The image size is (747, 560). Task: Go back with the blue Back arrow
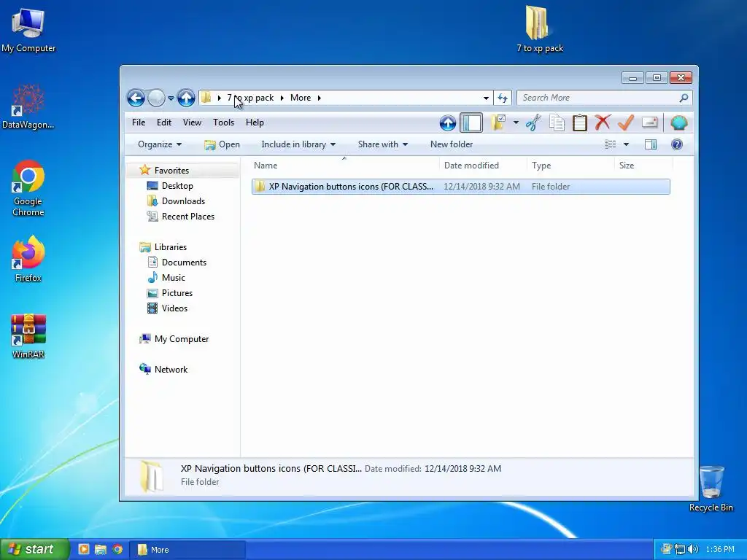tap(136, 98)
